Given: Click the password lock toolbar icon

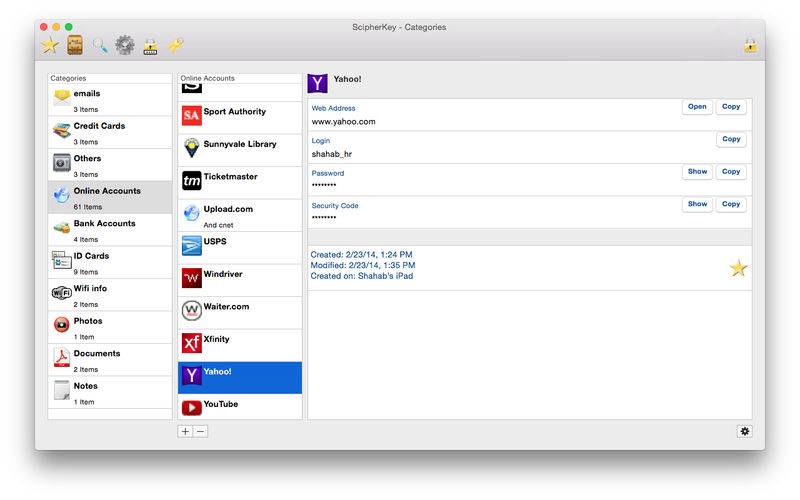Looking at the screenshot, I should click(x=150, y=46).
